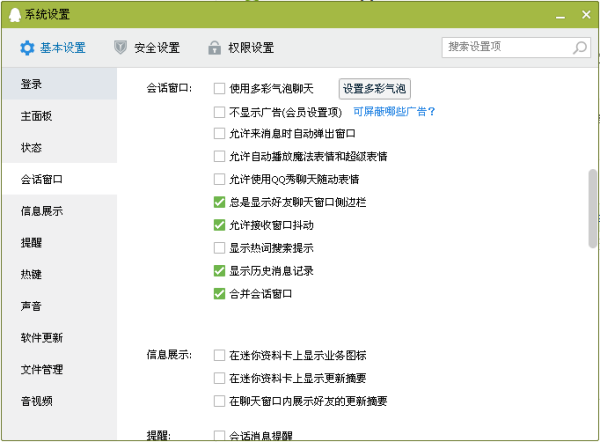
Task: Click the search magnifier icon
Action: 579,47
